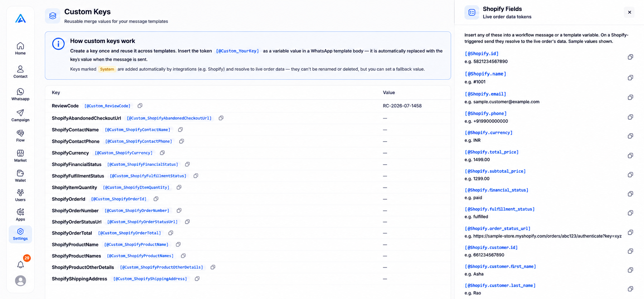The image size is (644, 299).
Task: Open the Apps section
Action: click(x=20, y=215)
